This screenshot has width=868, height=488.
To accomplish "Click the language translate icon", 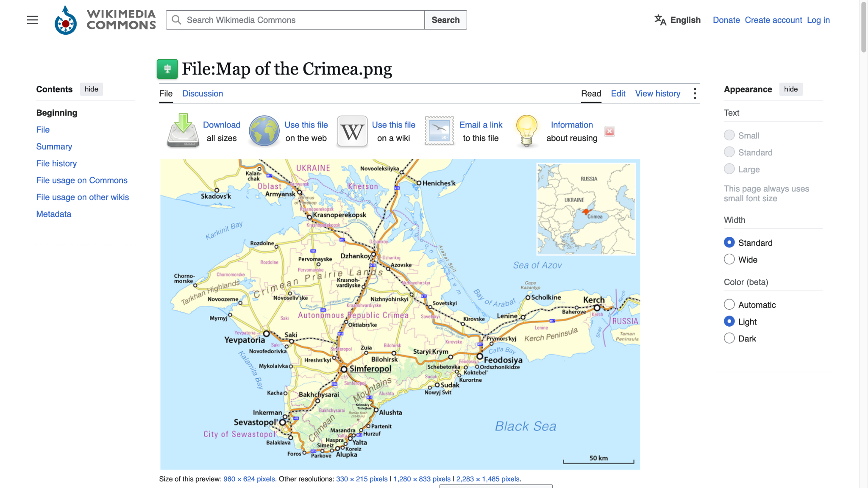I will pyautogui.click(x=660, y=20).
